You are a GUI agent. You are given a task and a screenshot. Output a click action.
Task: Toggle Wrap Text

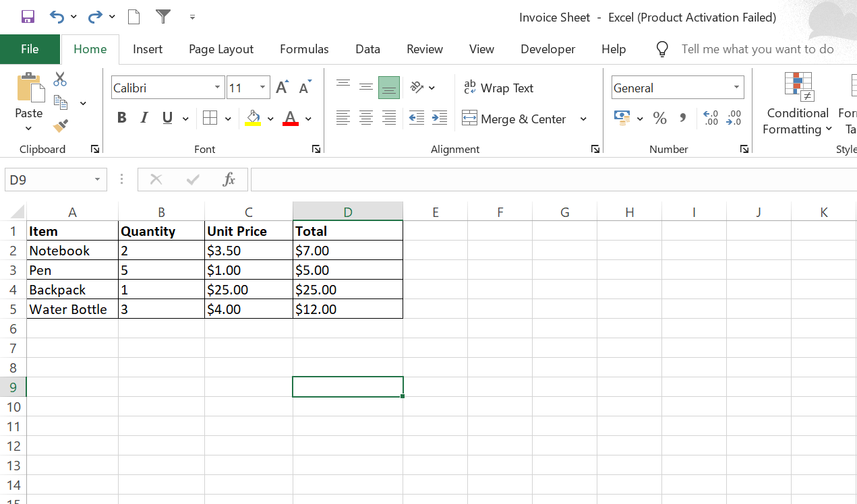point(498,88)
